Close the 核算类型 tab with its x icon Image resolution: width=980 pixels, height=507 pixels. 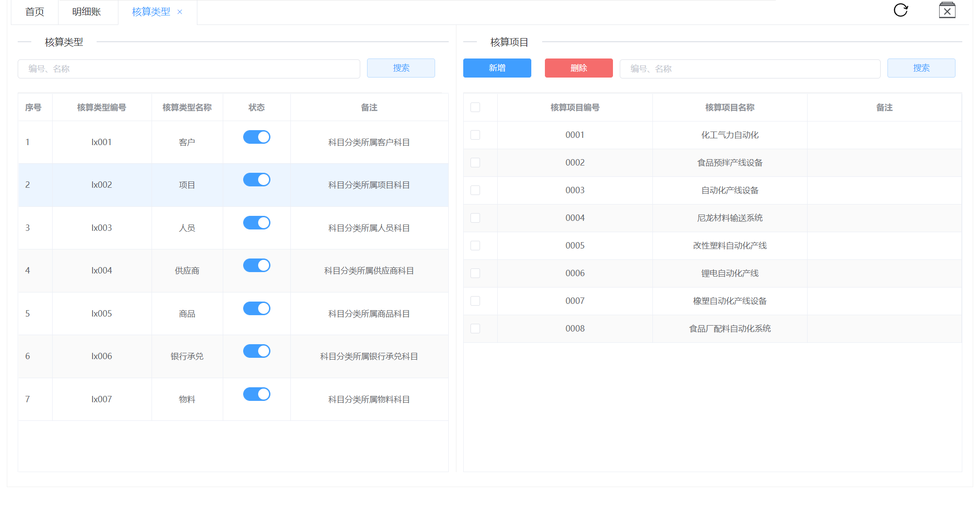180,12
